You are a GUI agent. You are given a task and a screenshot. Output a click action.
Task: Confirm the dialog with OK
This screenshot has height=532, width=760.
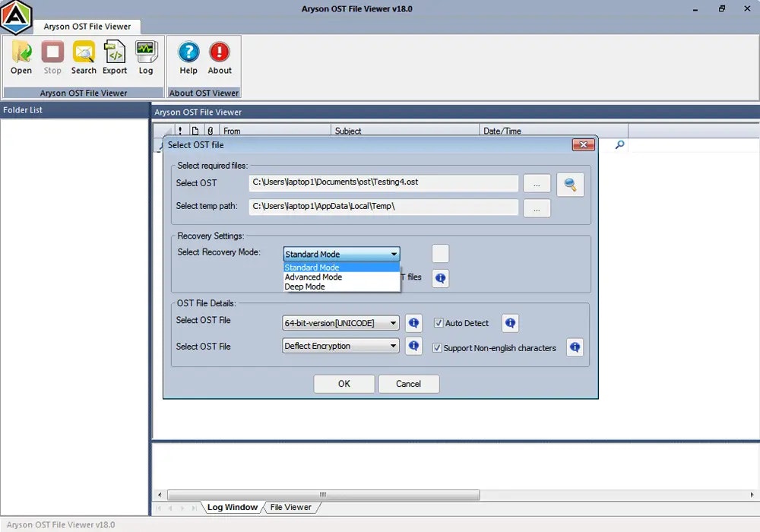coord(344,384)
